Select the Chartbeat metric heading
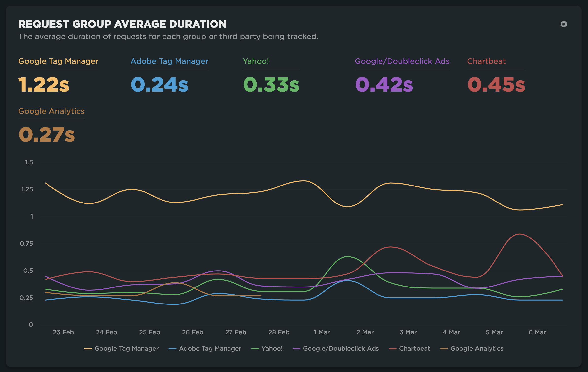Image resolution: width=588 pixels, height=372 pixels. [x=486, y=61]
